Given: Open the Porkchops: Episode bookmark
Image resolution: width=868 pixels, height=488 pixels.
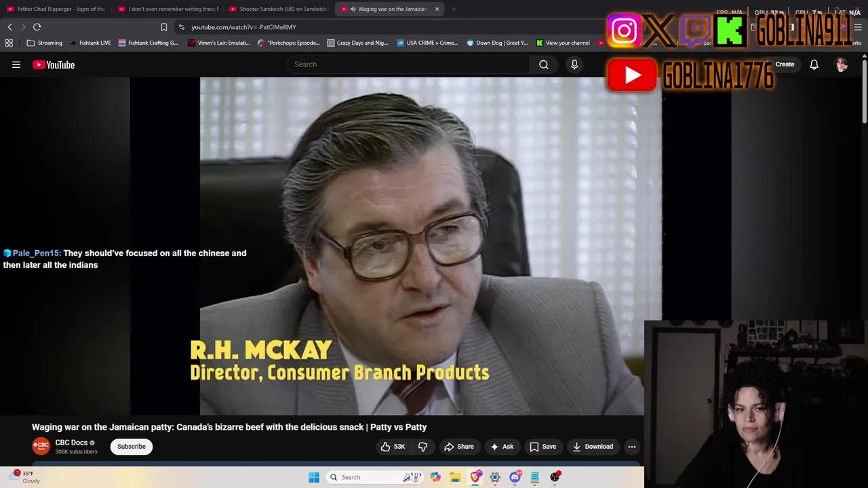Looking at the screenshot, I should (289, 43).
